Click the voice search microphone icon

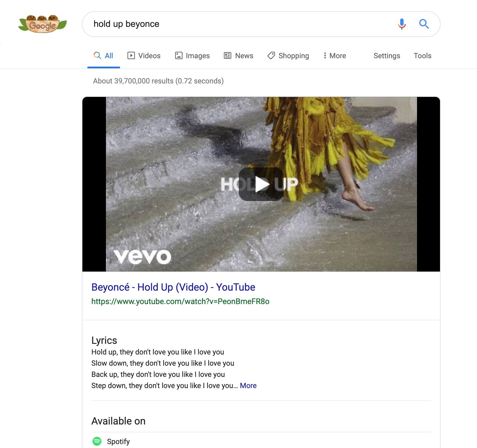pyautogui.click(x=401, y=24)
